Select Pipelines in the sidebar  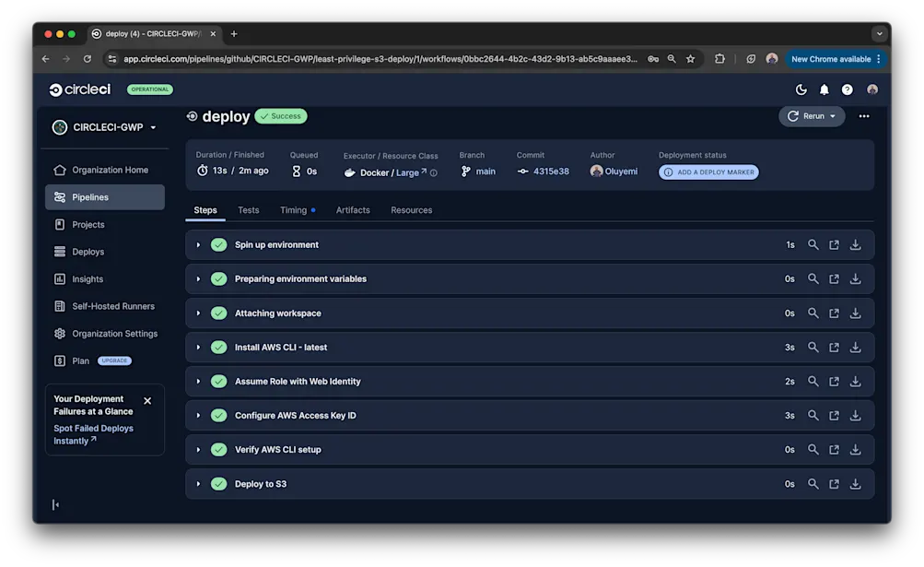[104, 197]
